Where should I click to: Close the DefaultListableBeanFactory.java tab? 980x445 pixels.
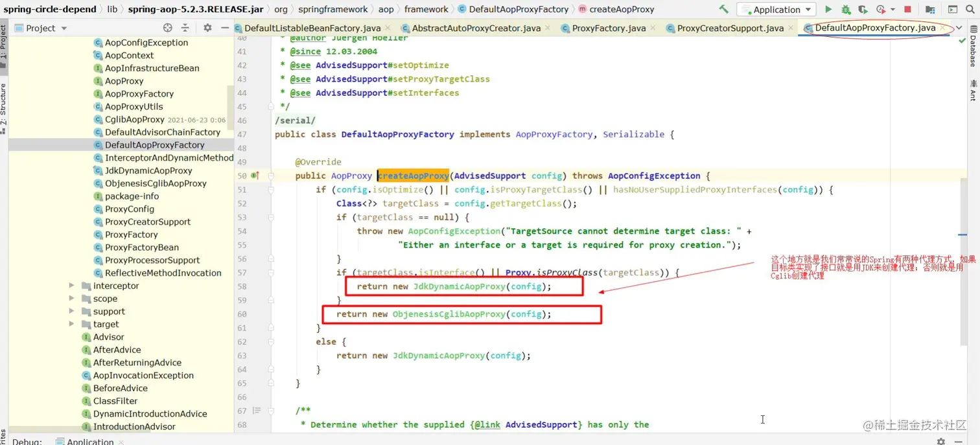388,28
